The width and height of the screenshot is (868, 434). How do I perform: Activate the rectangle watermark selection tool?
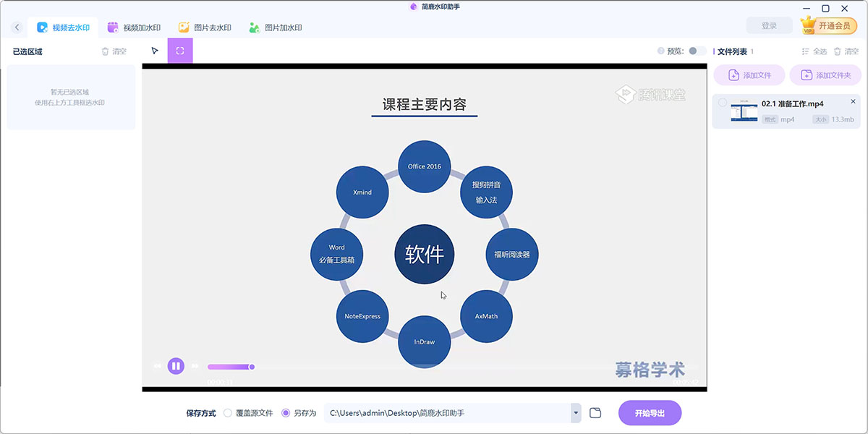180,51
